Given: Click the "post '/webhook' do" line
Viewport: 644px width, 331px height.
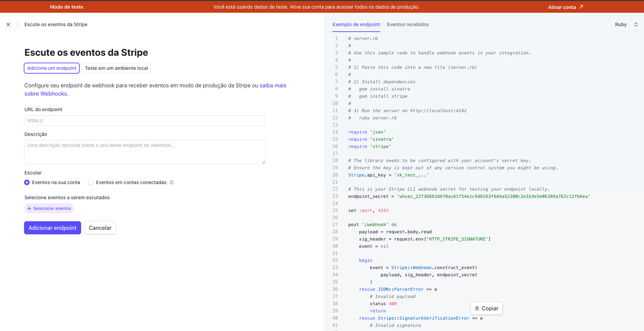Looking at the screenshot, I should point(372,225).
